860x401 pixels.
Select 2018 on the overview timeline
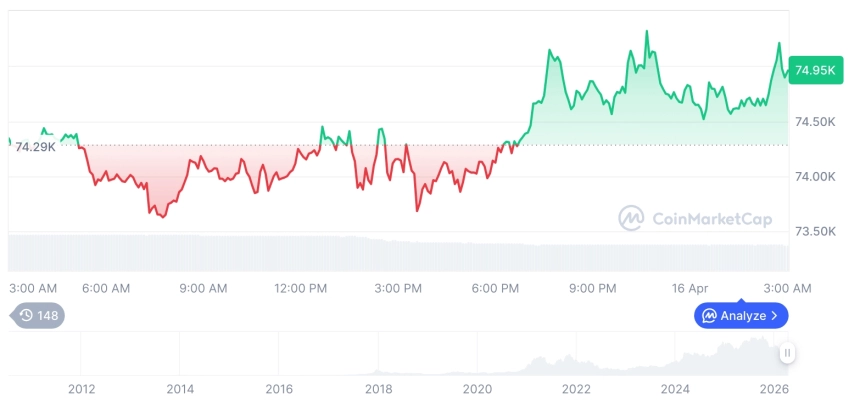click(x=378, y=388)
